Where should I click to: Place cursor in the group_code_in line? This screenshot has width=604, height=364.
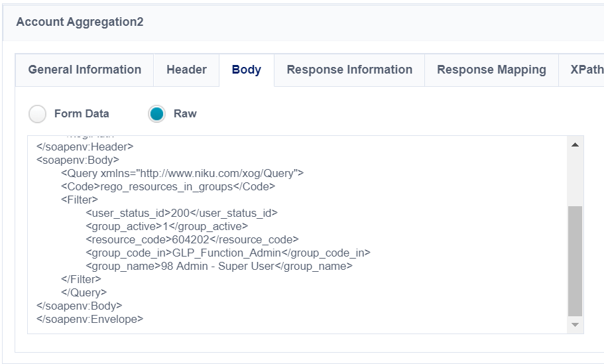coord(227,253)
